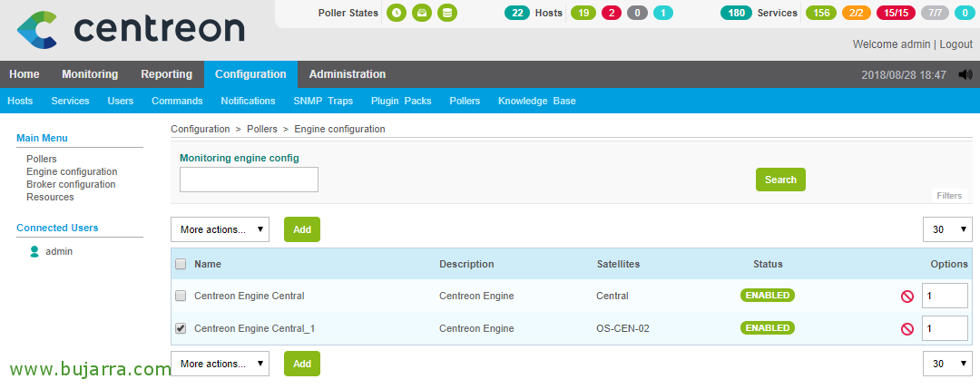Go to Pollers submenu
980x389 pixels.
pyautogui.click(x=465, y=101)
